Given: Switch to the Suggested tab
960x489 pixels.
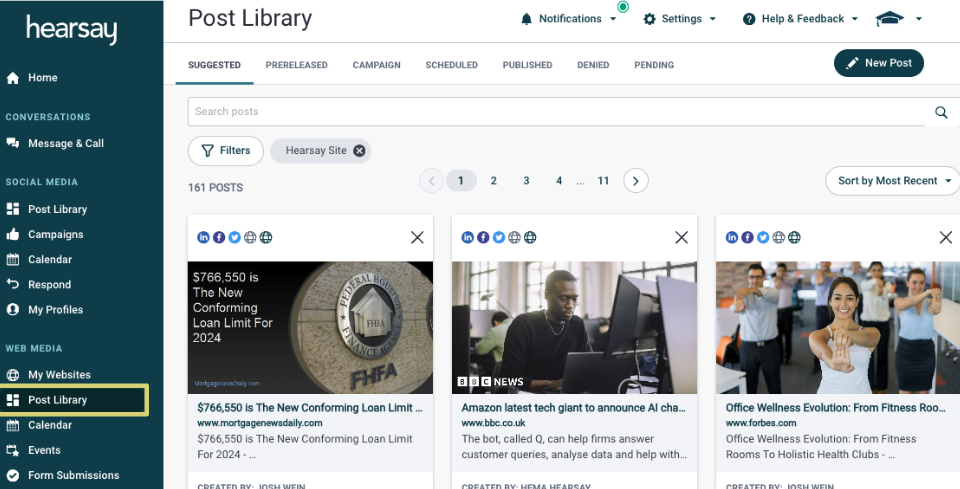Looking at the screenshot, I should click(x=214, y=65).
